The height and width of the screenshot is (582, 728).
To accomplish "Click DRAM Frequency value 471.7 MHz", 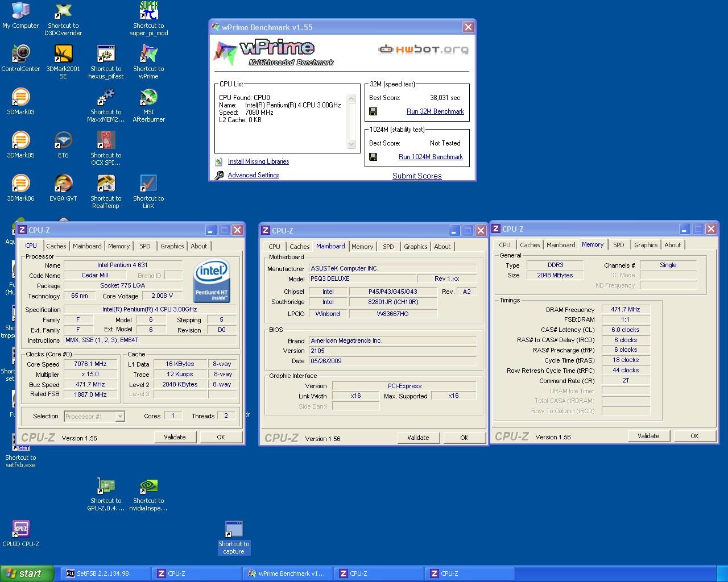I will (626, 310).
